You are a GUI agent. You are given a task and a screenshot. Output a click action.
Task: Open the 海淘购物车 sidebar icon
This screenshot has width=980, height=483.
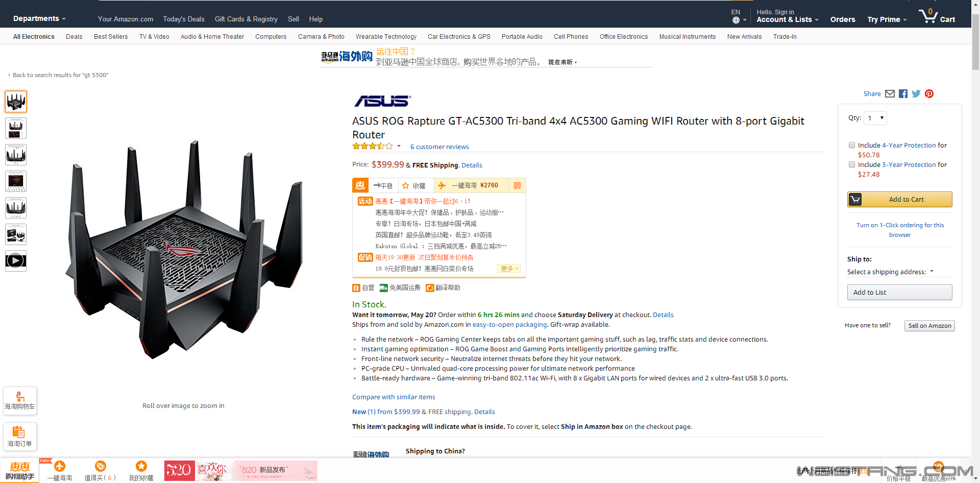[x=20, y=401]
